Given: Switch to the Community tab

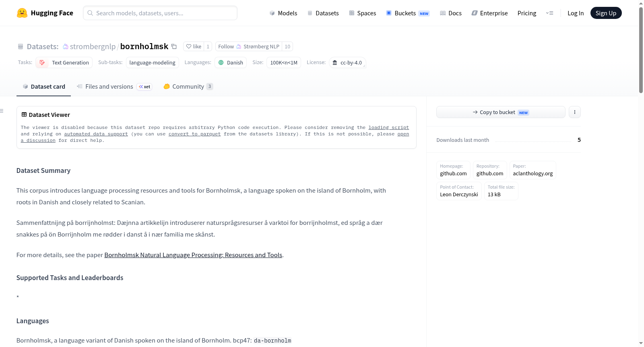Looking at the screenshot, I should pos(188,86).
